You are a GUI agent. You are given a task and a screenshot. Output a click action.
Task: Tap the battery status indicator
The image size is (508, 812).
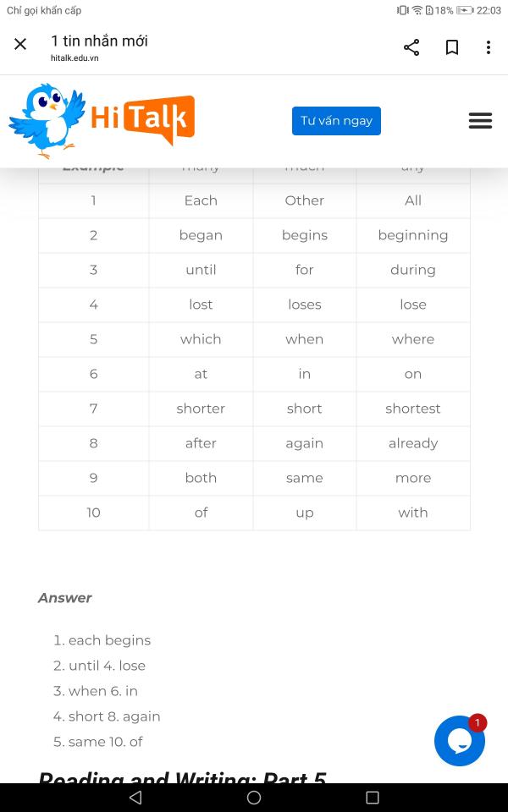[x=465, y=10]
